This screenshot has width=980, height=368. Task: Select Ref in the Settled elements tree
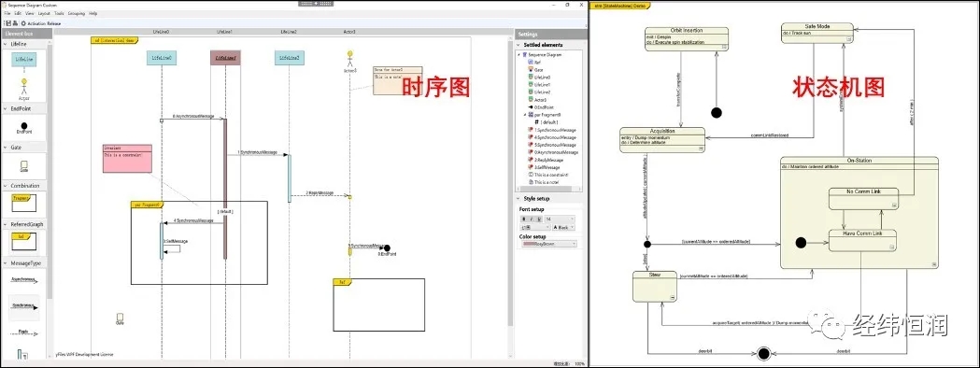(537, 63)
